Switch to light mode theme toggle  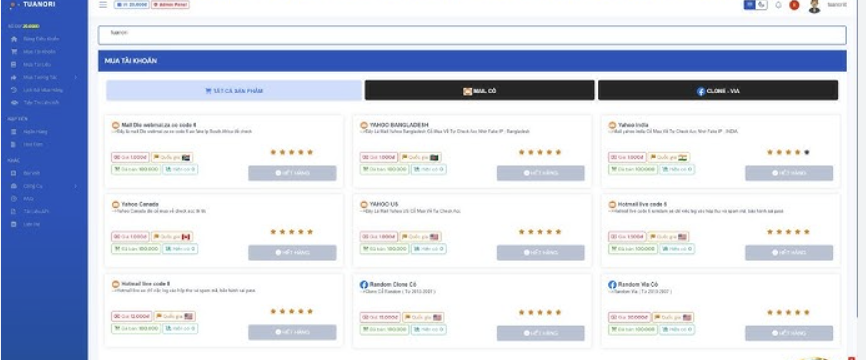pyautogui.click(x=749, y=4)
